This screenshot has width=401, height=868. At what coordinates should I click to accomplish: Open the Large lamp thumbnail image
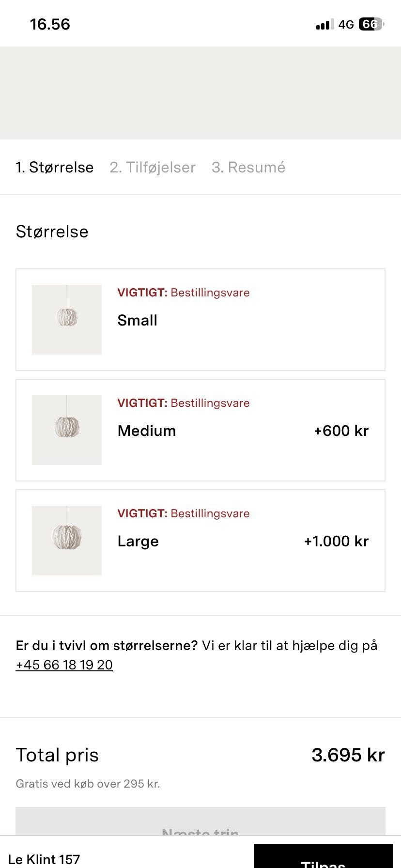[67, 541]
